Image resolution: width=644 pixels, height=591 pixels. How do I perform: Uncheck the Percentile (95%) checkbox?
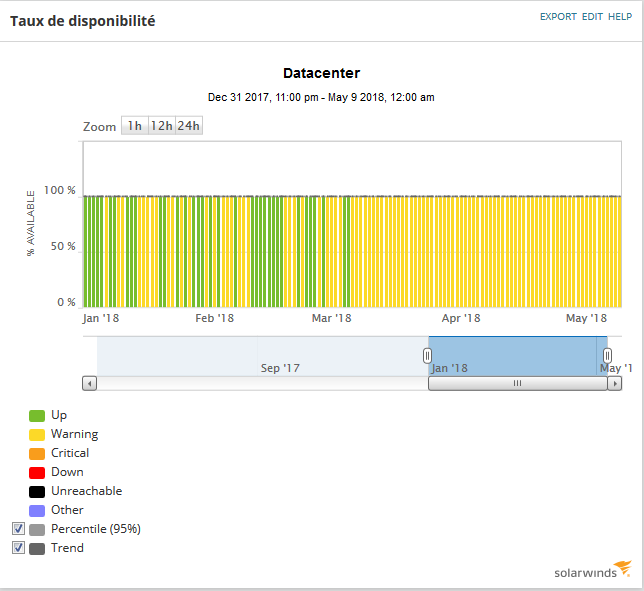point(18,529)
